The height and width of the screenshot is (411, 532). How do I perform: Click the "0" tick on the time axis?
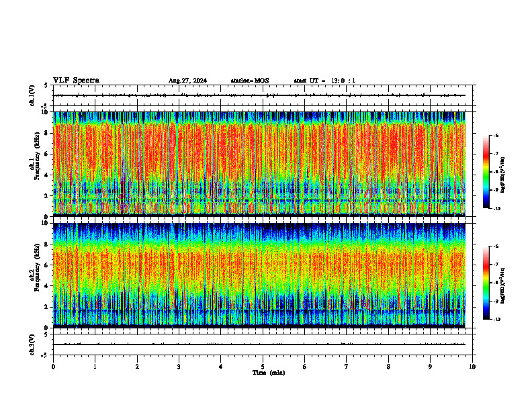pyautogui.click(x=53, y=367)
